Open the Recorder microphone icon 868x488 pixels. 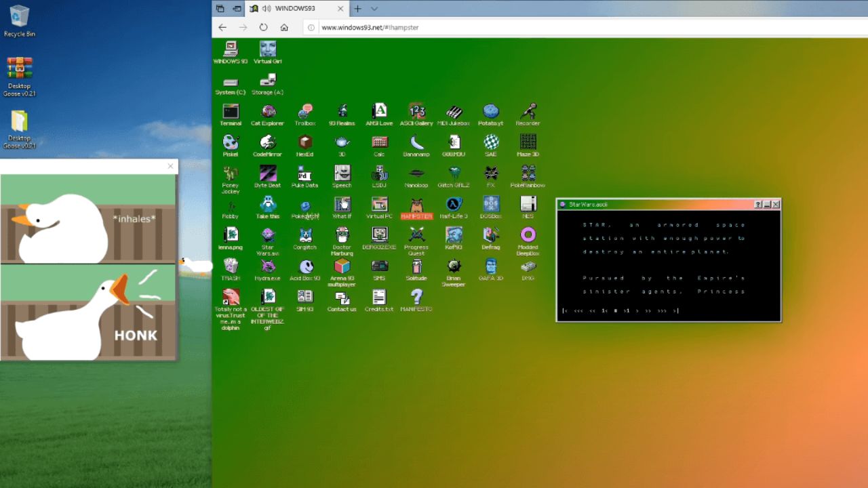pos(528,114)
